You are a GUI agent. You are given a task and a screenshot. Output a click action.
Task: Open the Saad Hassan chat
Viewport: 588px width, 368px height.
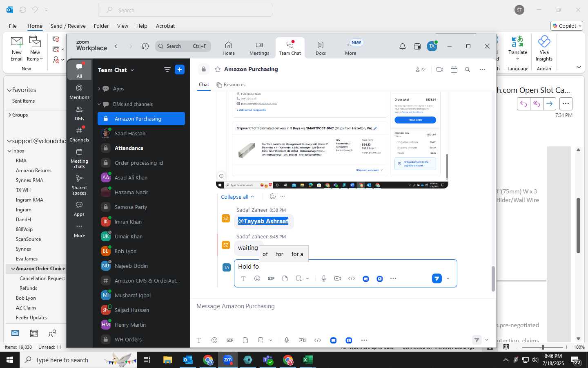tap(141, 133)
